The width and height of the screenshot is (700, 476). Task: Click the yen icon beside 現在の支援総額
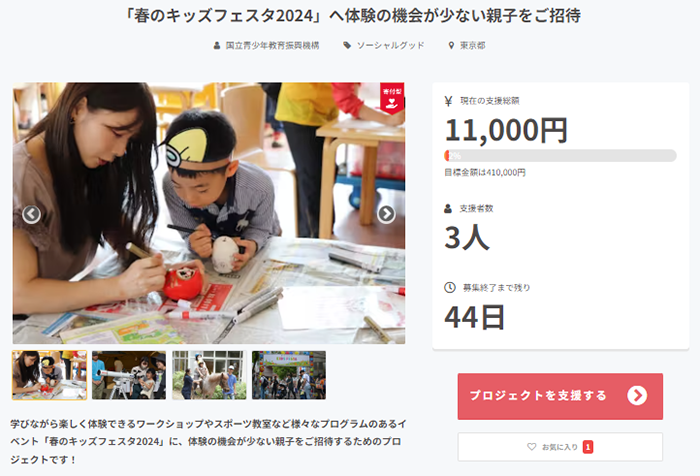click(448, 101)
